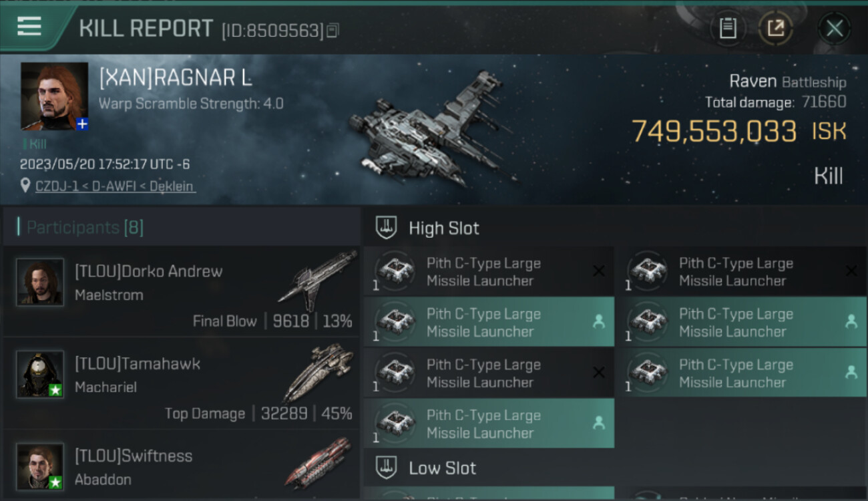This screenshot has width=868, height=501.
Task: Select Swiftness Abaddon participant row
Action: (x=181, y=465)
